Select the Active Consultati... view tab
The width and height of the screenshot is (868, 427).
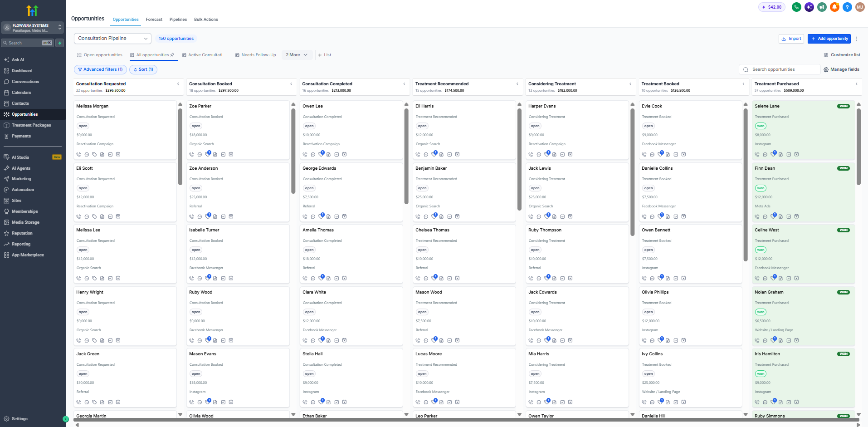(x=204, y=55)
